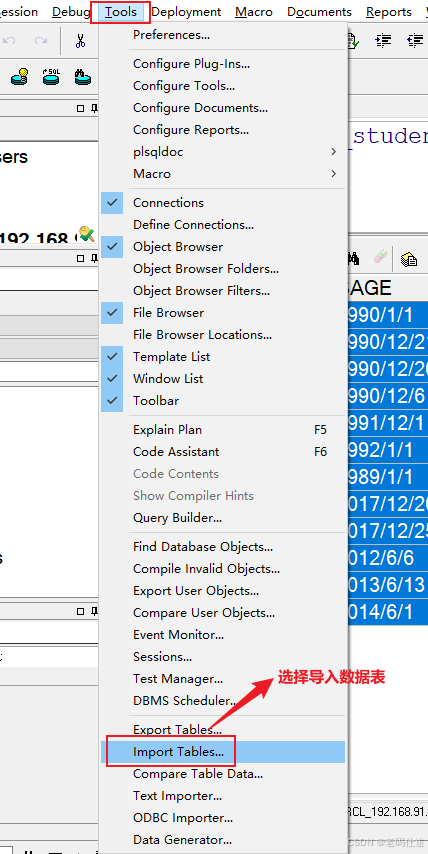Viewport: 428px width, 854px height.
Task: Click the key icon beside 192.168 connection
Action: (87, 235)
